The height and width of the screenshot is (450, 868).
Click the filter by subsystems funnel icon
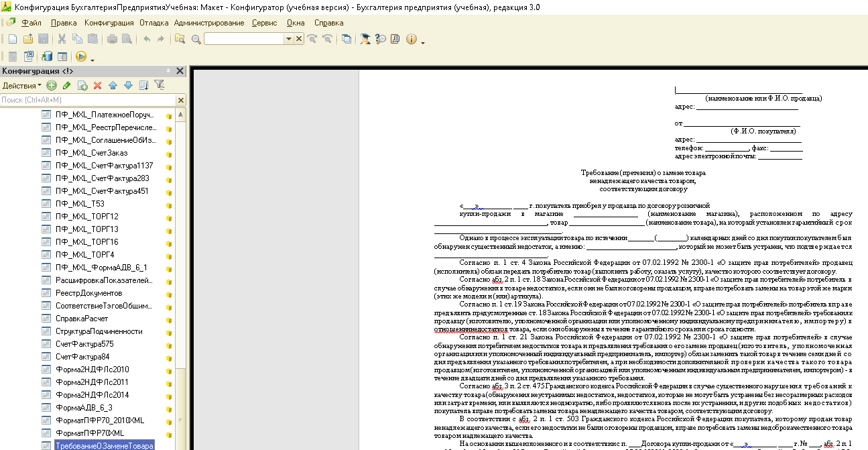coord(159,85)
